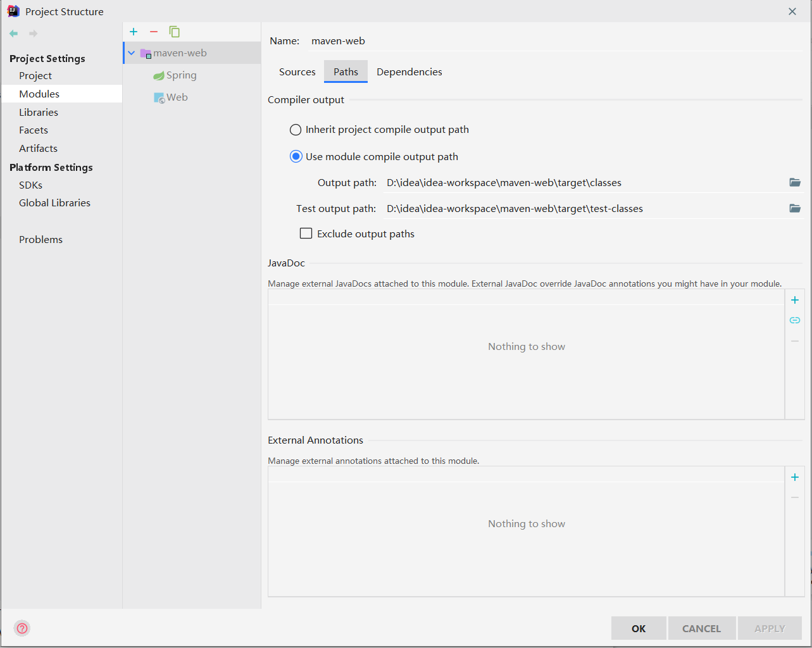
Task: Browse for Output path folder
Action: (x=795, y=182)
